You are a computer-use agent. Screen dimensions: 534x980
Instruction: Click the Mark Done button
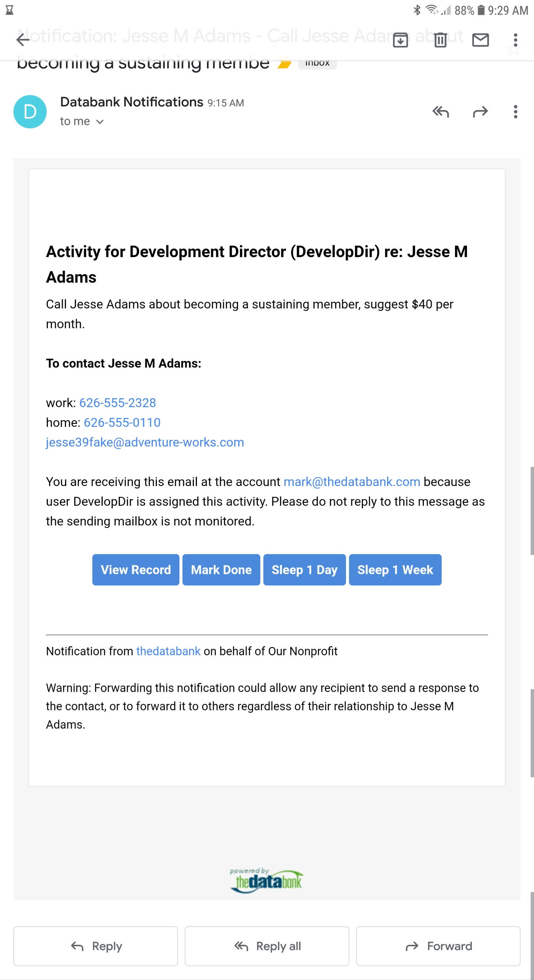221,569
